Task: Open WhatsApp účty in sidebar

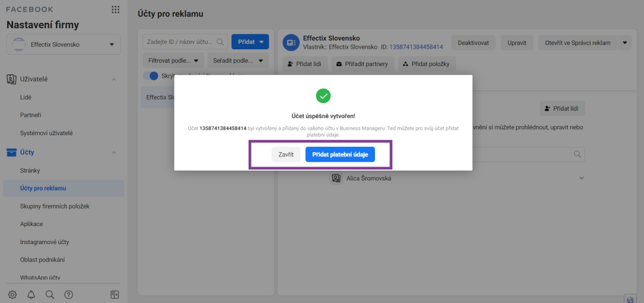Action: click(40, 278)
